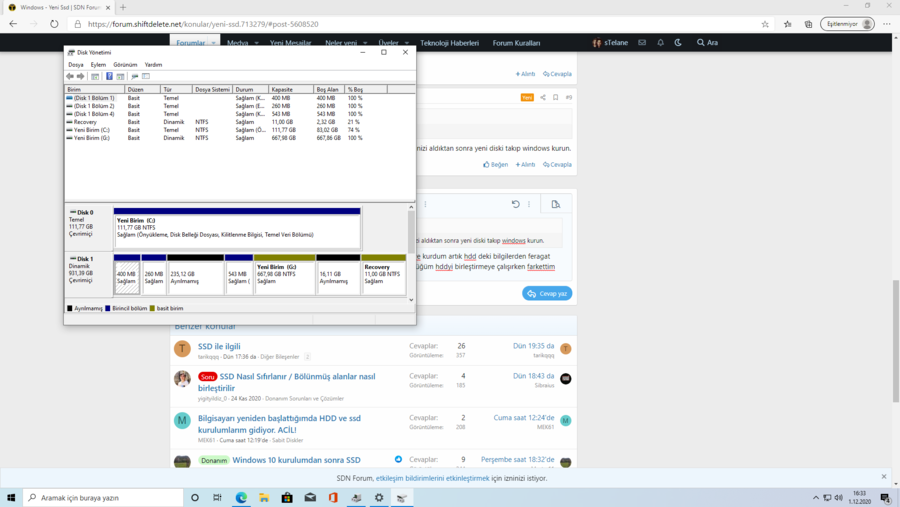Open more options dots in reply editor
Viewport: 900px width, 507px height.
(x=529, y=204)
